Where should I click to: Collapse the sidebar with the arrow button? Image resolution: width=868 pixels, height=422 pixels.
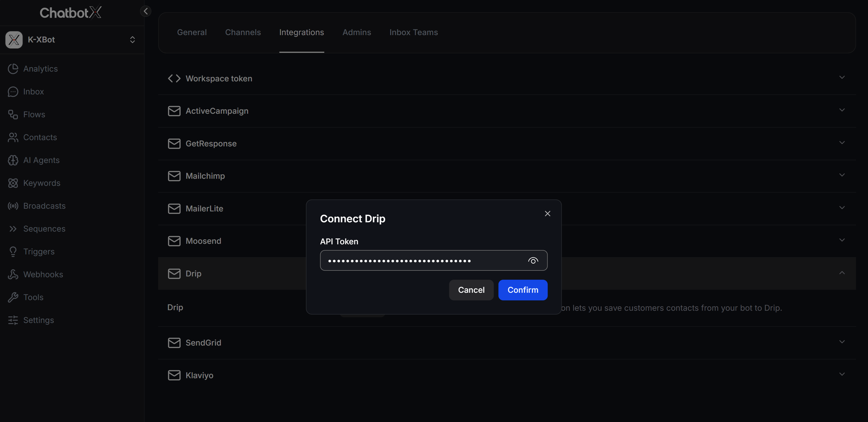click(146, 11)
